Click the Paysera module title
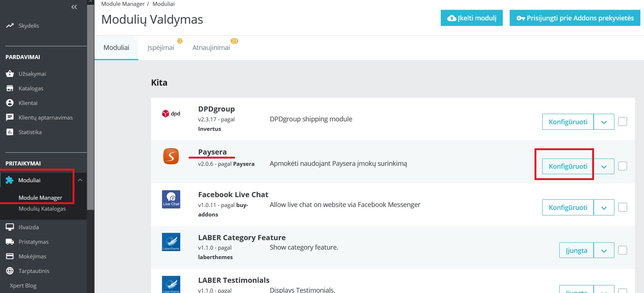 click(x=212, y=152)
